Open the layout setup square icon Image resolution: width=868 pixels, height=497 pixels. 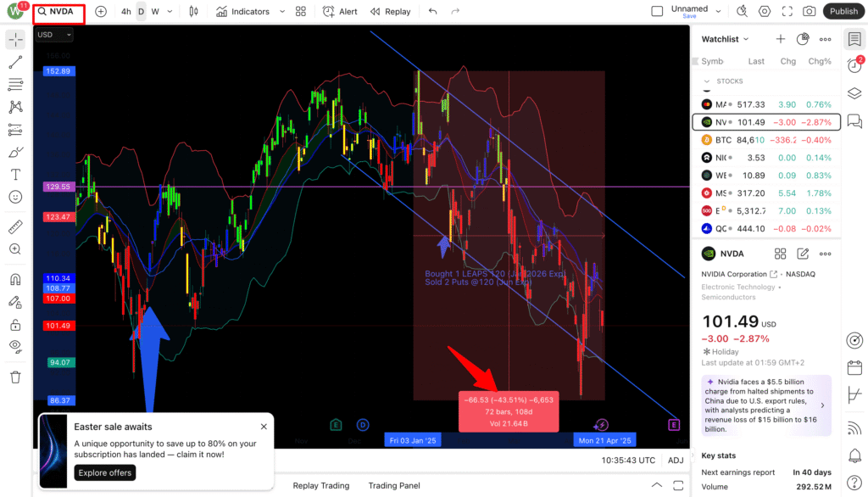[x=657, y=12]
